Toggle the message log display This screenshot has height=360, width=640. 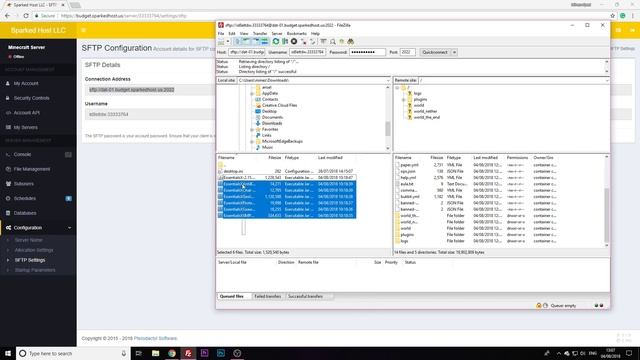point(238,42)
